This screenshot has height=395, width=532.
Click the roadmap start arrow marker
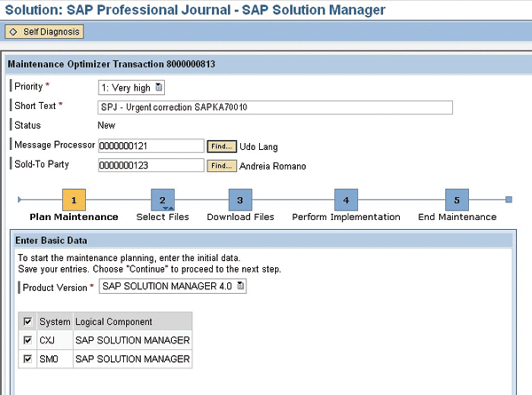click(x=20, y=200)
